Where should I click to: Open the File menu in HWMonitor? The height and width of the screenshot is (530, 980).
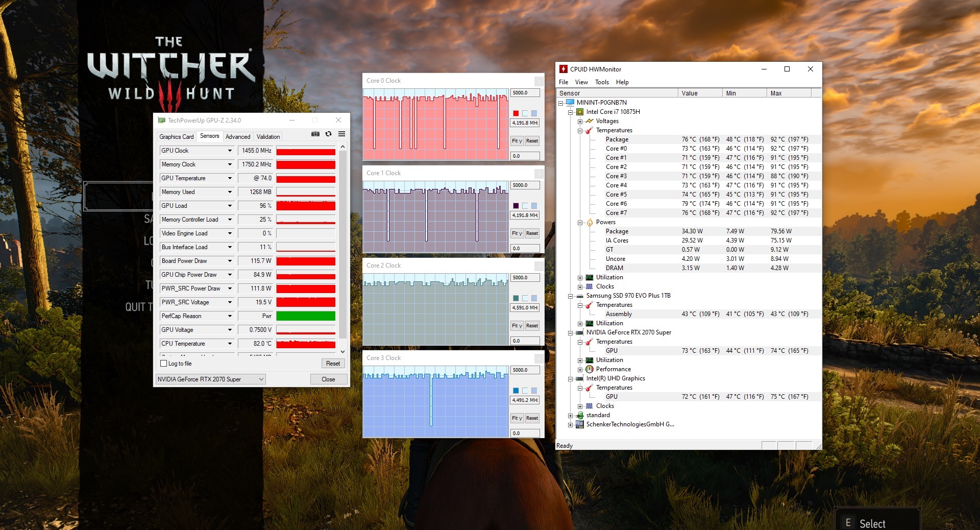click(x=563, y=82)
